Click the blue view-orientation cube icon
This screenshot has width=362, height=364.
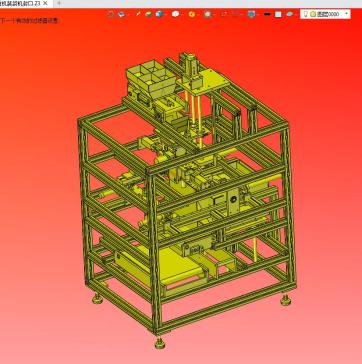[121, 14]
